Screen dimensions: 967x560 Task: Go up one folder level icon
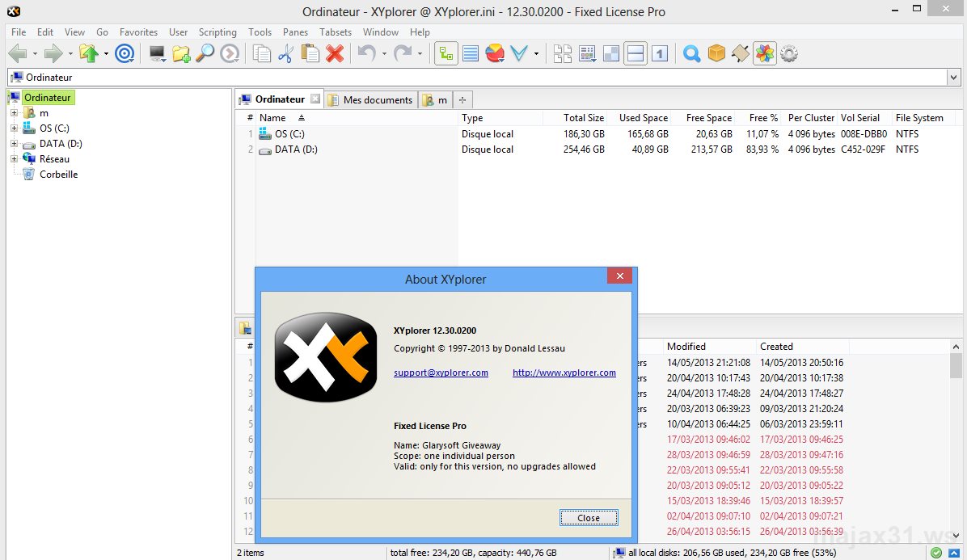(89, 54)
